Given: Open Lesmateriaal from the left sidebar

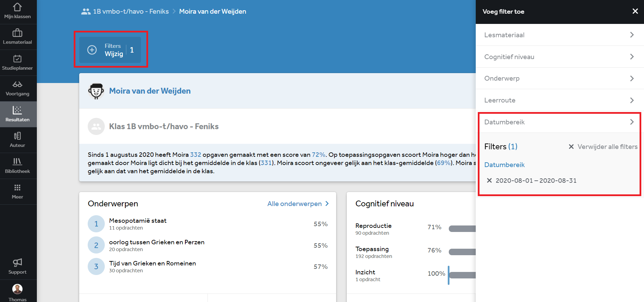Looking at the screenshot, I should tap(17, 37).
